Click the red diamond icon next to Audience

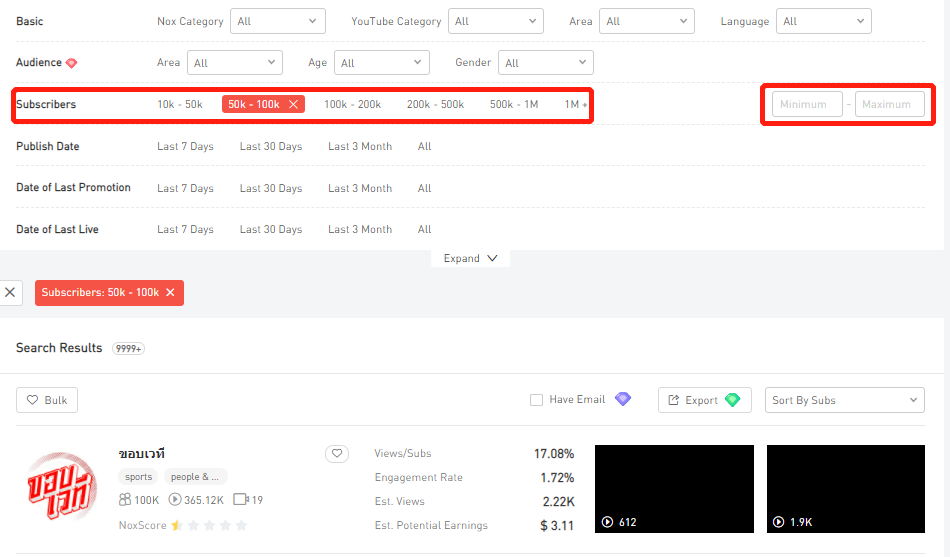coord(71,63)
